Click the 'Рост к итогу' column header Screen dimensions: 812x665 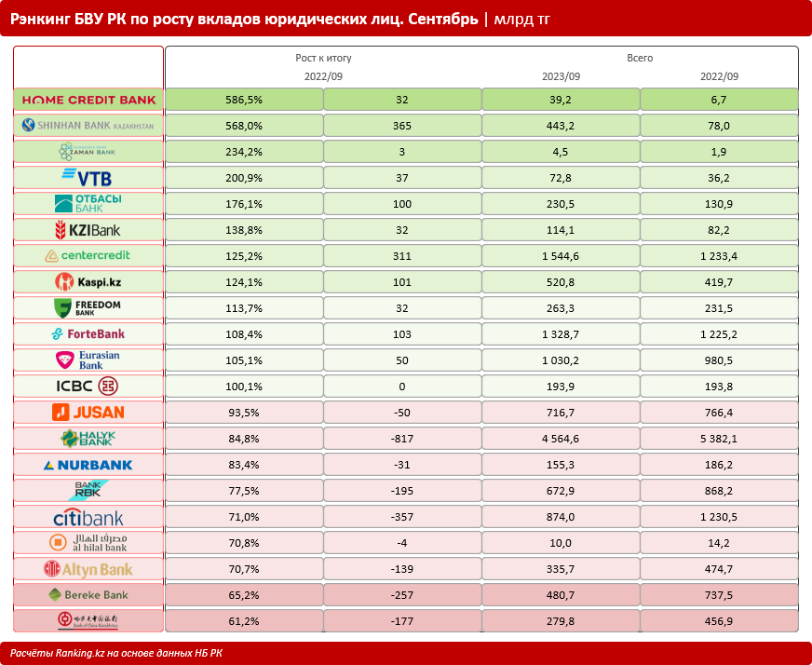(323, 58)
